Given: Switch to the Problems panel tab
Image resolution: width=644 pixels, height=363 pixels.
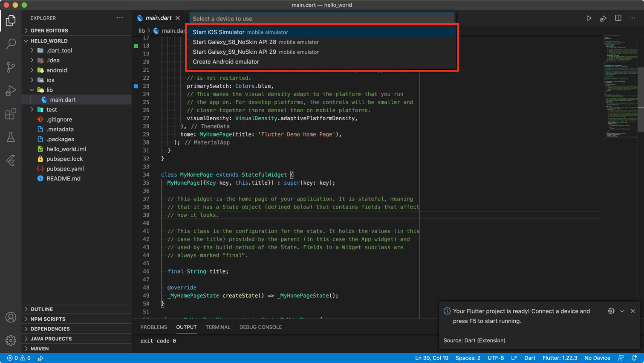Looking at the screenshot, I should (154, 327).
